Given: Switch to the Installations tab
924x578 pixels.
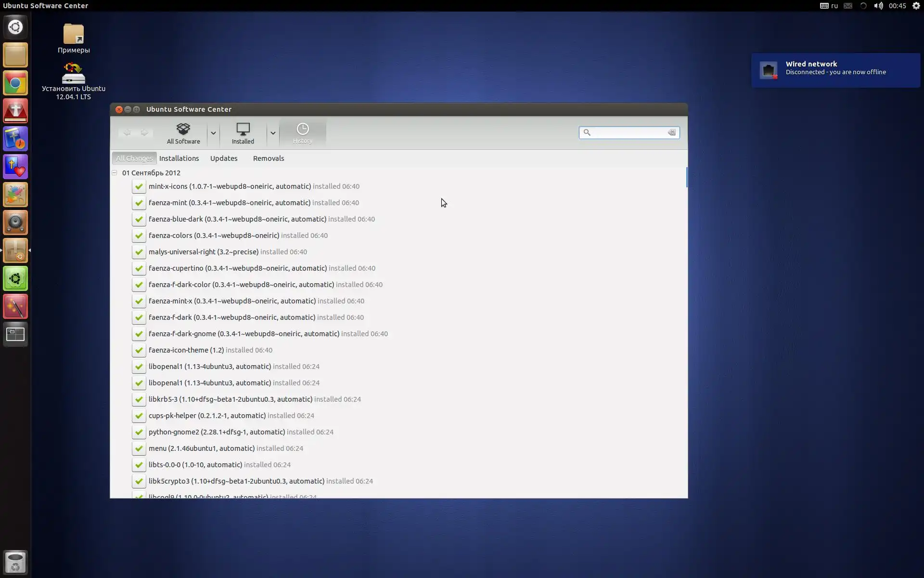Looking at the screenshot, I should pos(179,158).
